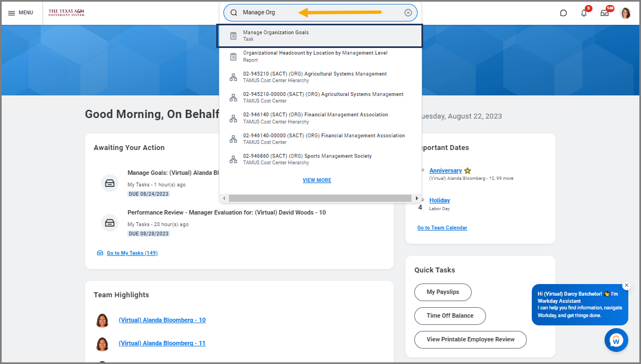Open the main MENU hamburger icon

tap(20, 13)
